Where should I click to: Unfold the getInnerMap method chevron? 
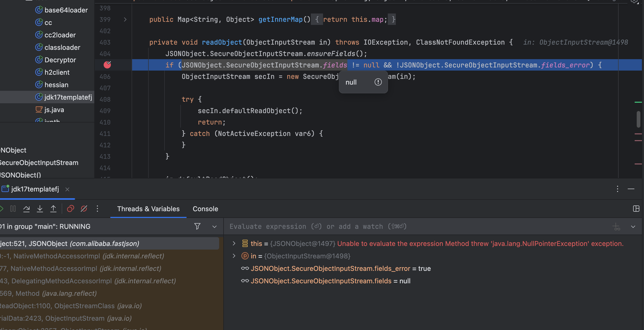pyautogui.click(x=125, y=19)
